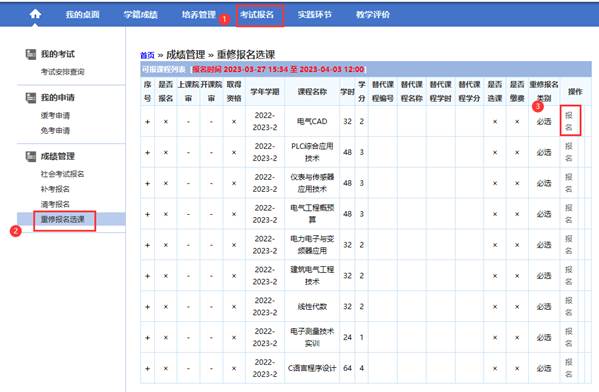Choose 补考报名 in the sidebar
599x392 pixels.
tap(55, 189)
